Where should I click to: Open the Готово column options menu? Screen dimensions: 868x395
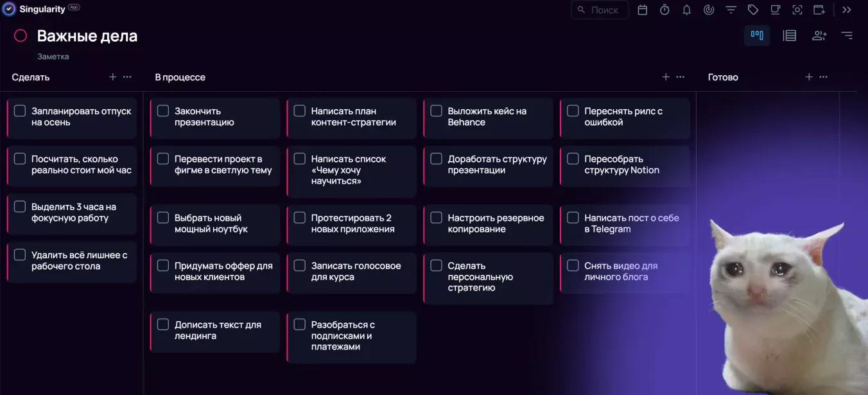click(824, 77)
